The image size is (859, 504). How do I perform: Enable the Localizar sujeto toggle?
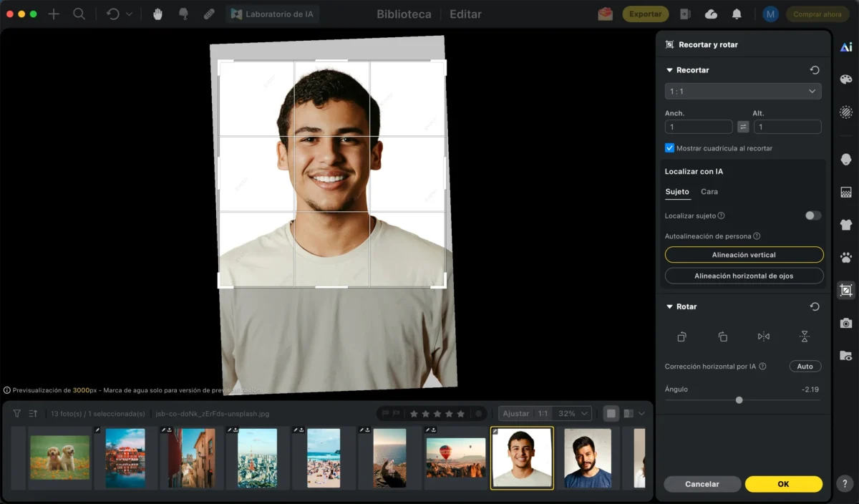812,215
